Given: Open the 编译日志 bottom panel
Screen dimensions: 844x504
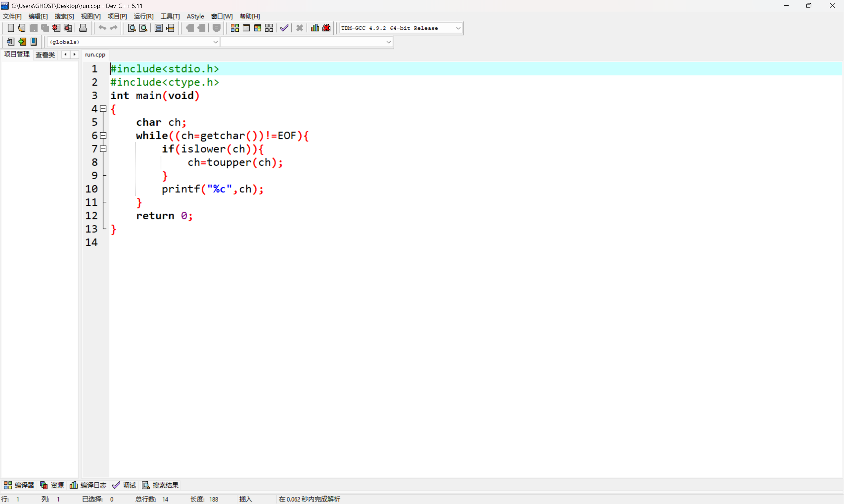Looking at the screenshot, I should coord(88,485).
